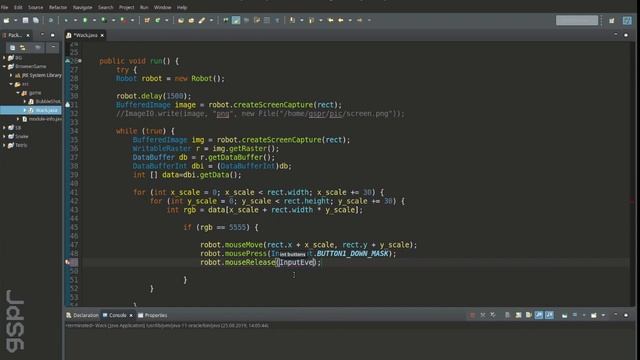The width and height of the screenshot is (640, 360).
Task: Close the *Wack.java editor tab
Action: click(x=102, y=36)
